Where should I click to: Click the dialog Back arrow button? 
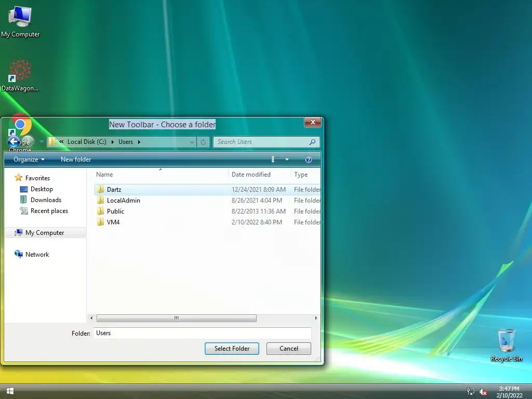[14, 142]
